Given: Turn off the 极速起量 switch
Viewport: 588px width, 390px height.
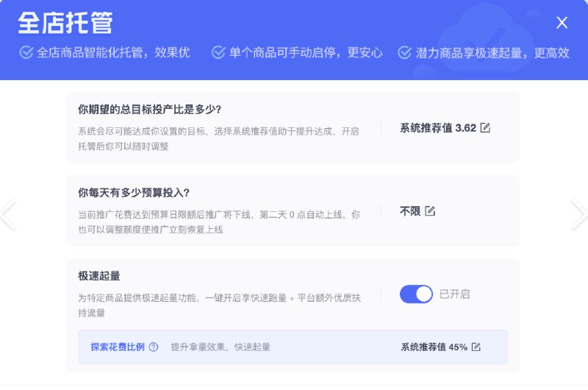Looking at the screenshot, I should click(x=416, y=294).
